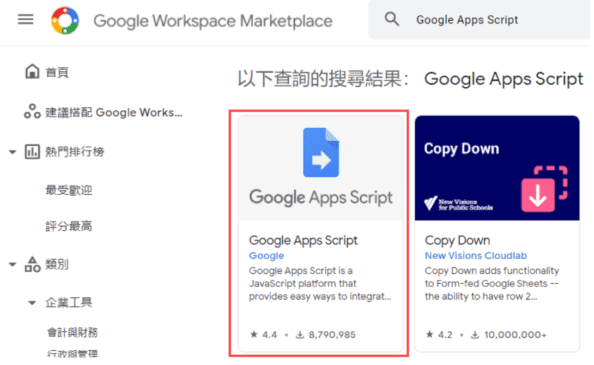Screen dimensions: 594x365
Task: Open 建議搭配 Google Works... sidebar item
Action: pyautogui.click(x=114, y=112)
